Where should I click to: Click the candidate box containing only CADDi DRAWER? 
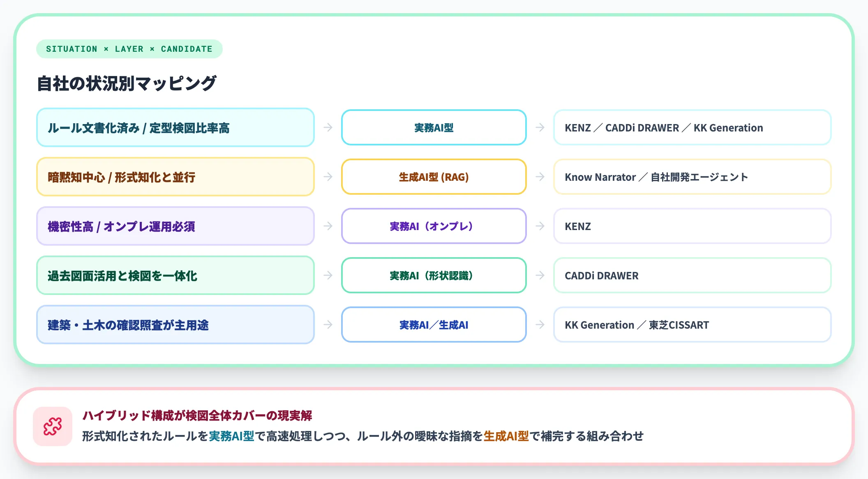693,275
